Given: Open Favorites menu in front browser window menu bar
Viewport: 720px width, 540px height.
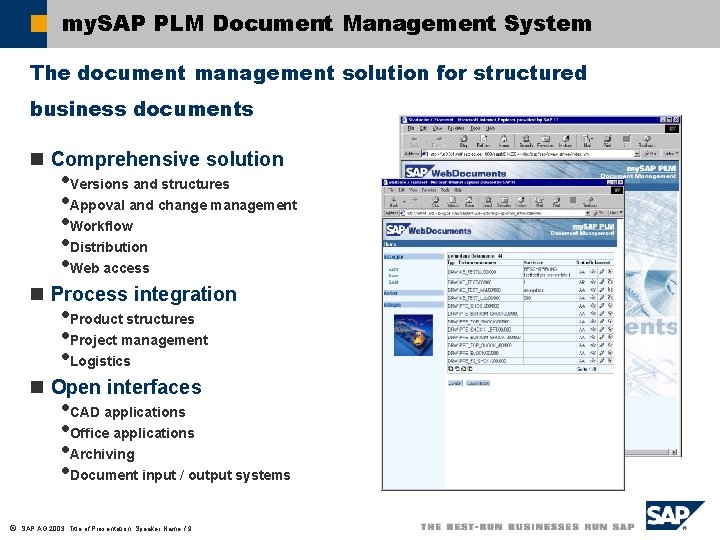Looking at the screenshot, I should coord(429,190).
